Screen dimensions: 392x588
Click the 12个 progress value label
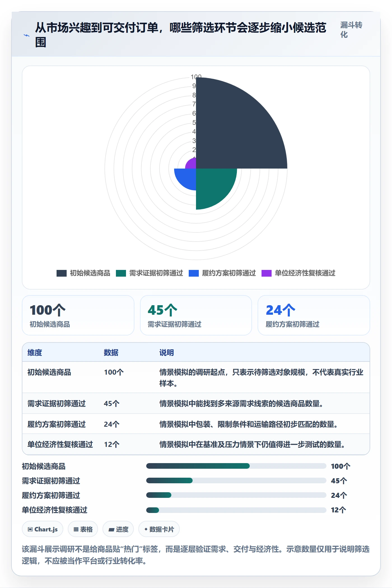click(x=338, y=510)
